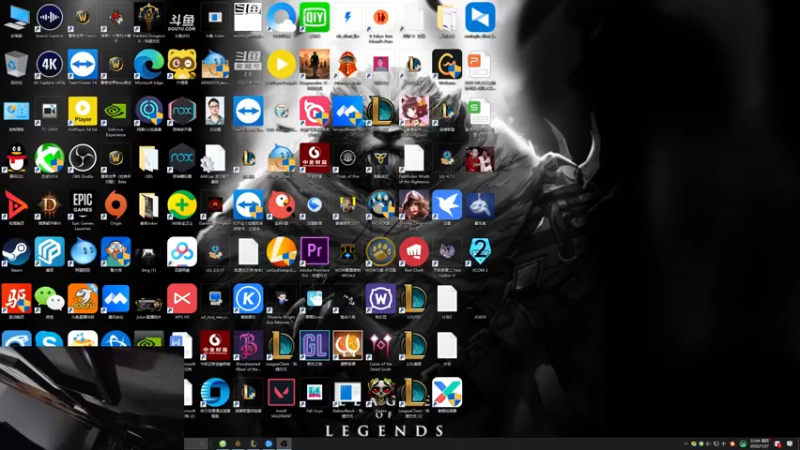This screenshot has height=450, width=800.
Task: Open the yellow circular play button icon
Action: (x=281, y=64)
